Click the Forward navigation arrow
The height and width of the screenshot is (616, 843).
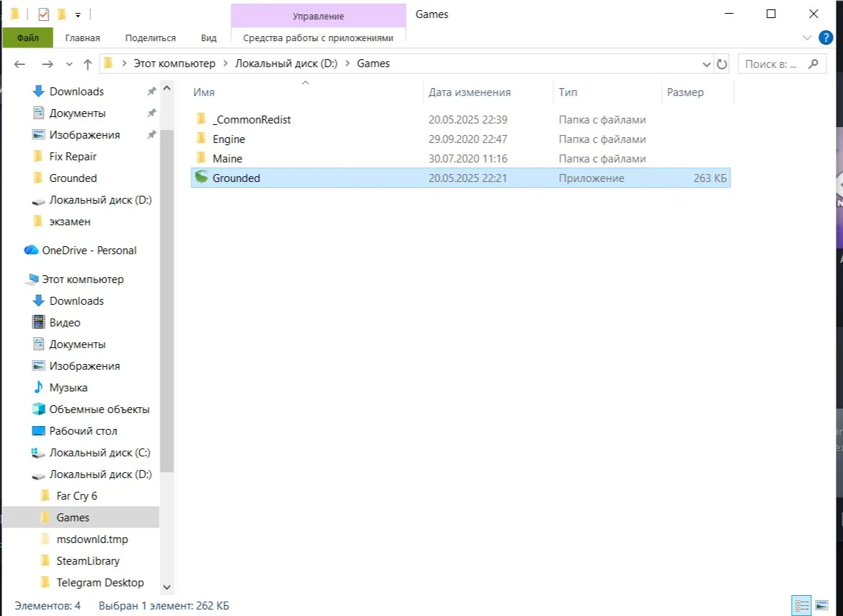pos(48,64)
